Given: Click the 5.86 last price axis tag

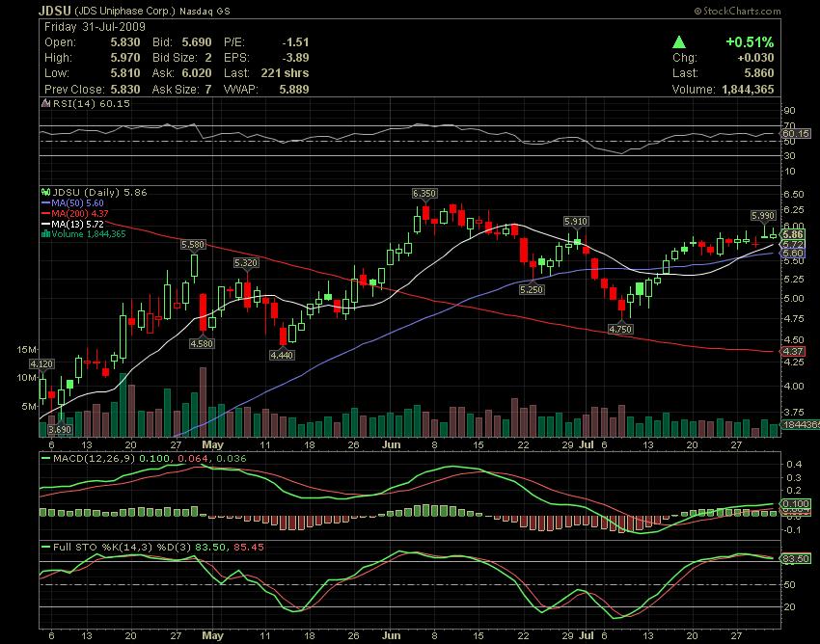Looking at the screenshot, I should [793, 234].
